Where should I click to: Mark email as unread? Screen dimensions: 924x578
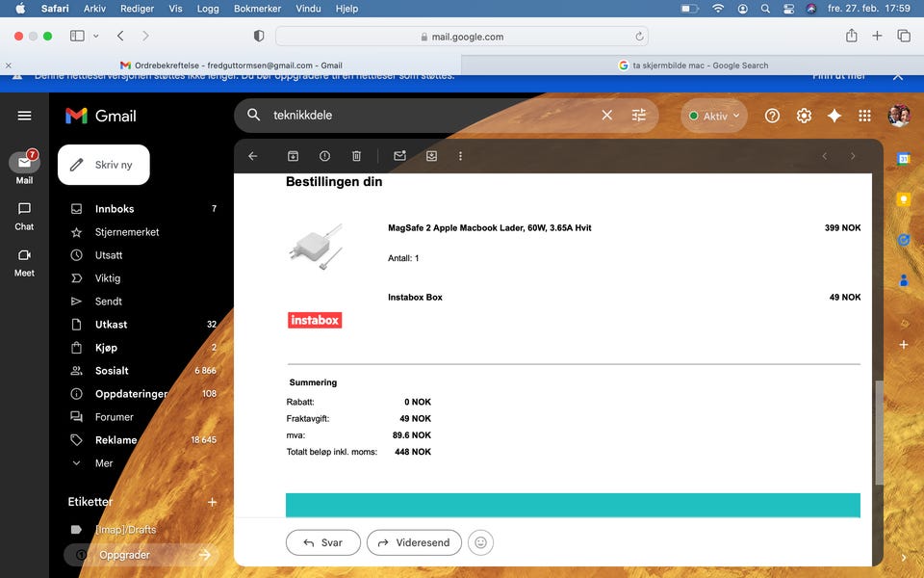click(x=399, y=156)
